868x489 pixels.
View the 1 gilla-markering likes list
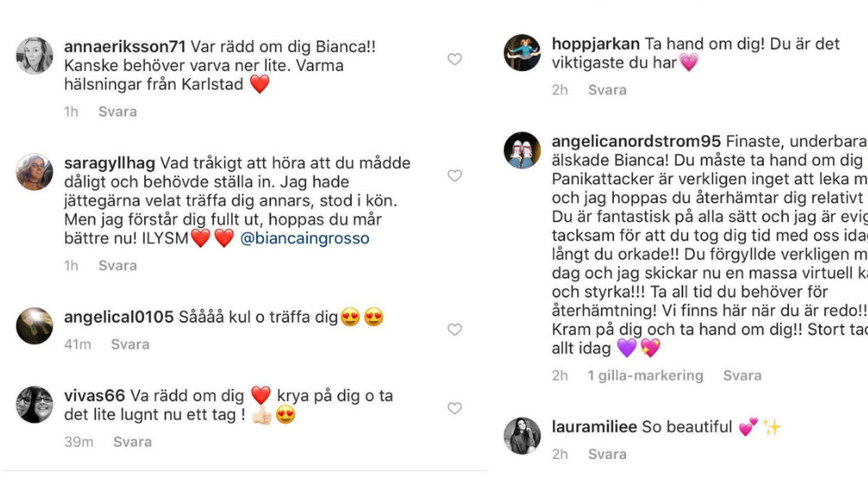point(646,375)
